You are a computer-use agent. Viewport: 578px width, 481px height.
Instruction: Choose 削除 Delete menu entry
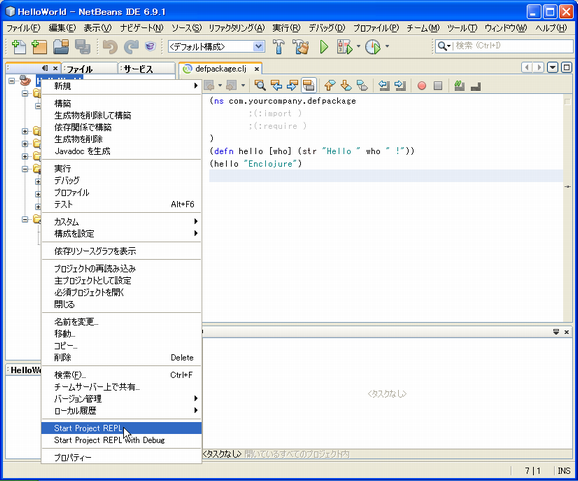(x=122, y=357)
